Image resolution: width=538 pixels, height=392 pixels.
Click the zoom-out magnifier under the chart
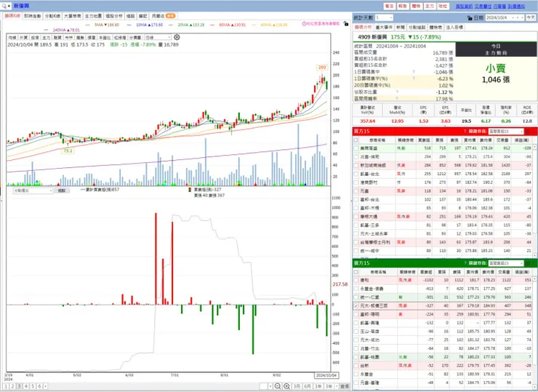(278, 386)
